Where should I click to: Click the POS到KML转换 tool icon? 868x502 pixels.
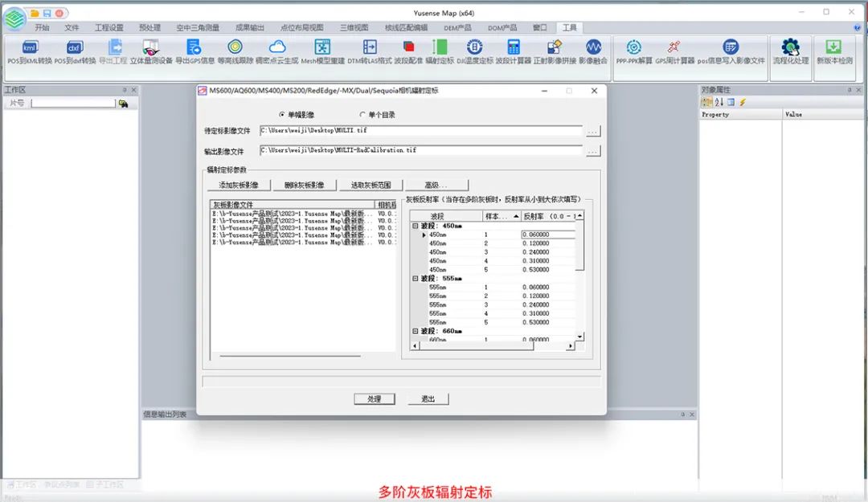(x=30, y=48)
